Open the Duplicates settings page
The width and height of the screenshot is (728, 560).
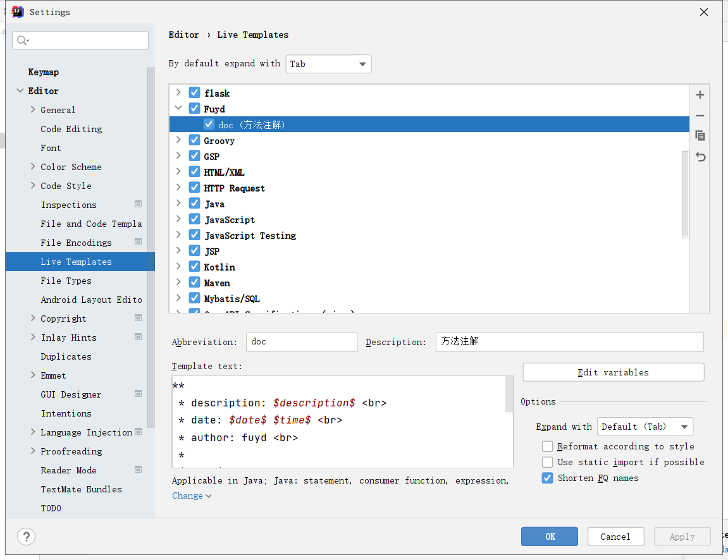pos(66,356)
